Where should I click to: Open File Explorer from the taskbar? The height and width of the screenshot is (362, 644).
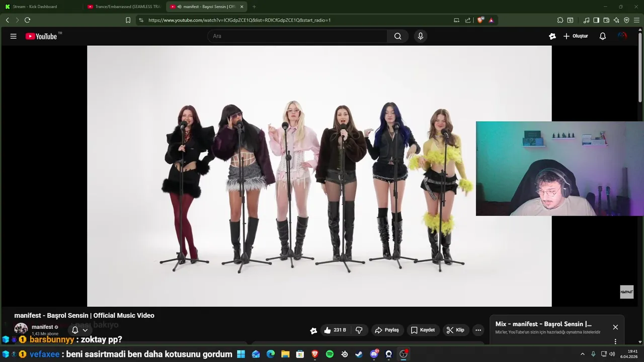pos(285,354)
